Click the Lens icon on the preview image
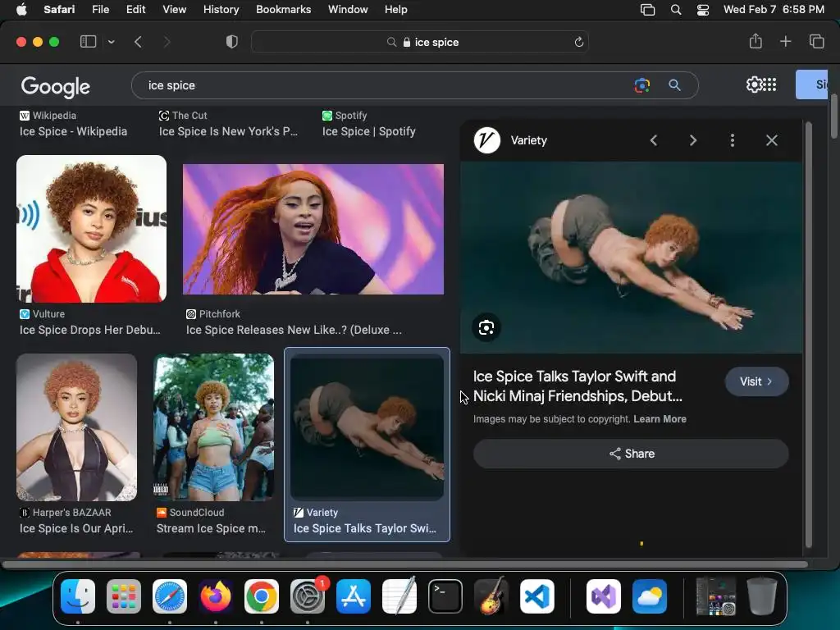The height and width of the screenshot is (630, 840). pos(486,328)
